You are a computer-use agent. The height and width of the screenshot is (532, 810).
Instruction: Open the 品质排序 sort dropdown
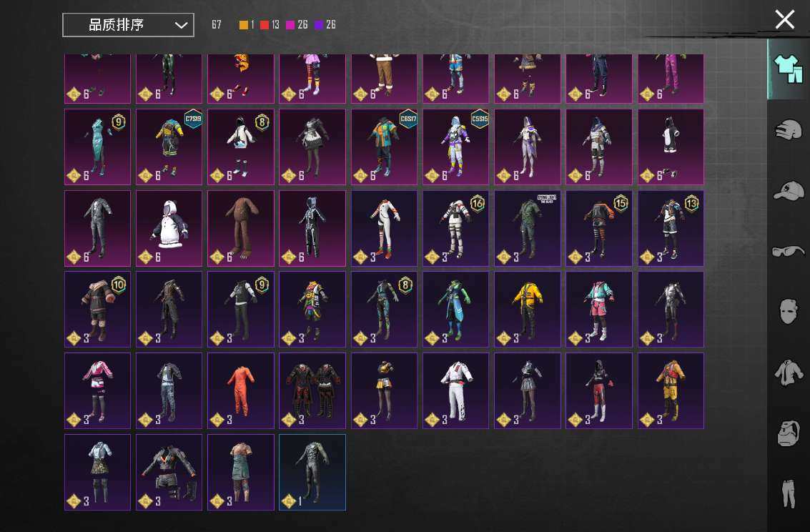pyautogui.click(x=128, y=25)
